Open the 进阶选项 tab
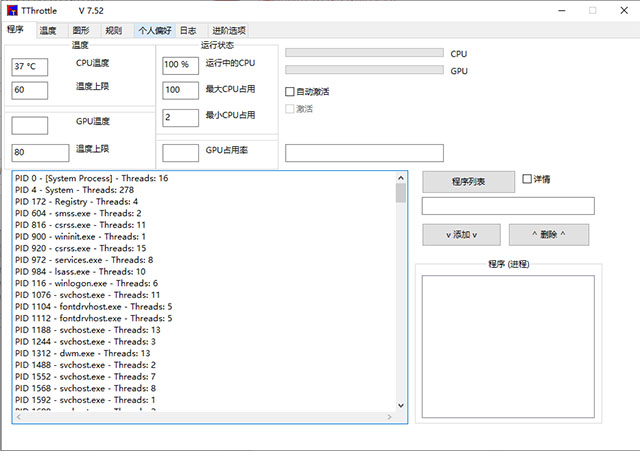640x451 pixels. pyautogui.click(x=229, y=31)
